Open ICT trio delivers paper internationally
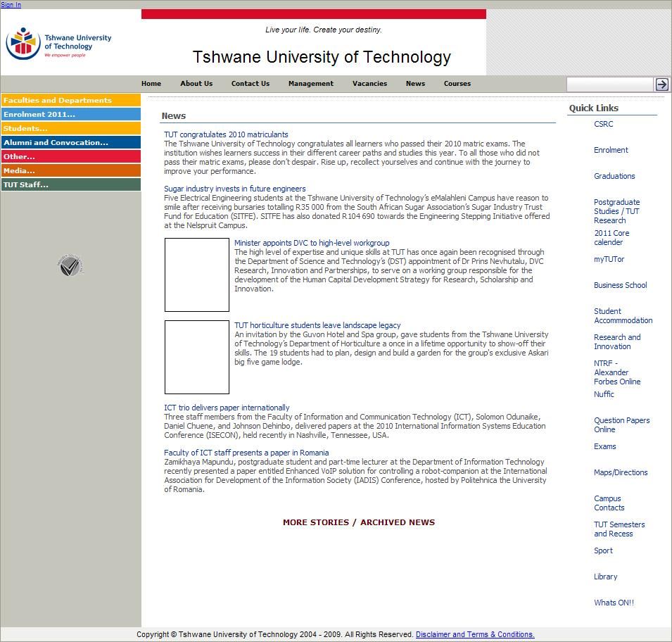The height and width of the screenshot is (642, 672). [227, 408]
